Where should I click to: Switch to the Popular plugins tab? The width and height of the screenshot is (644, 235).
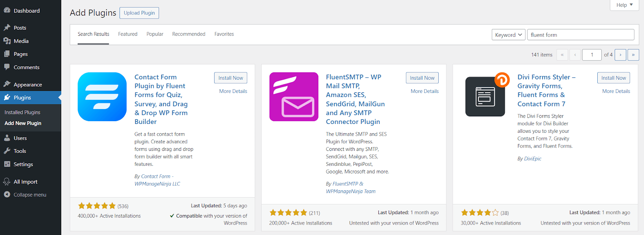tap(155, 34)
